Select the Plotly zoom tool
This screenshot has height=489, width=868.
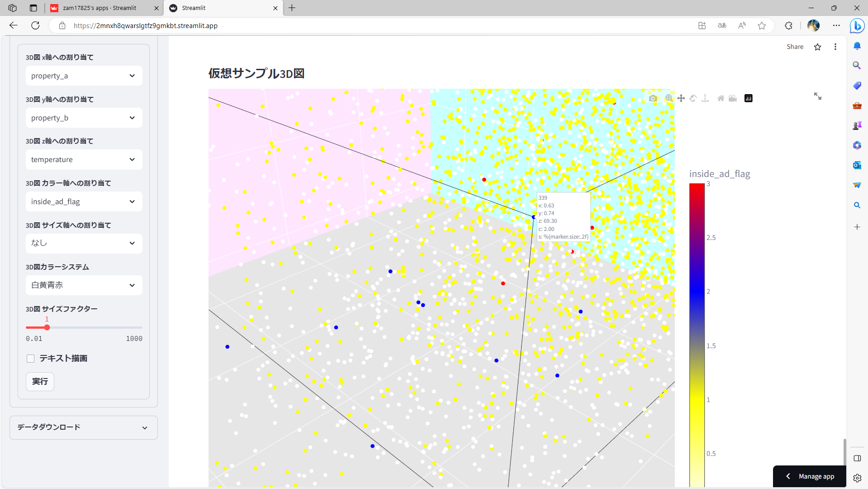[x=669, y=98]
